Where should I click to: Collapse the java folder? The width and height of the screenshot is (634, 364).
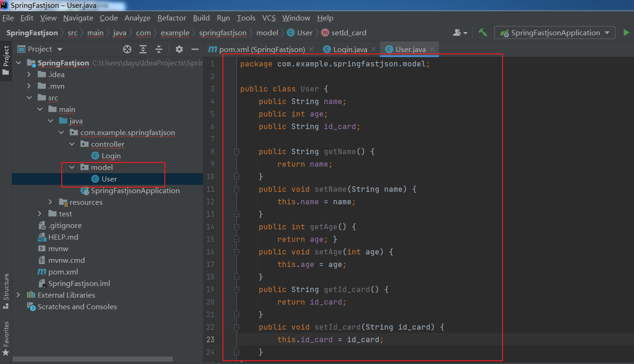point(50,121)
